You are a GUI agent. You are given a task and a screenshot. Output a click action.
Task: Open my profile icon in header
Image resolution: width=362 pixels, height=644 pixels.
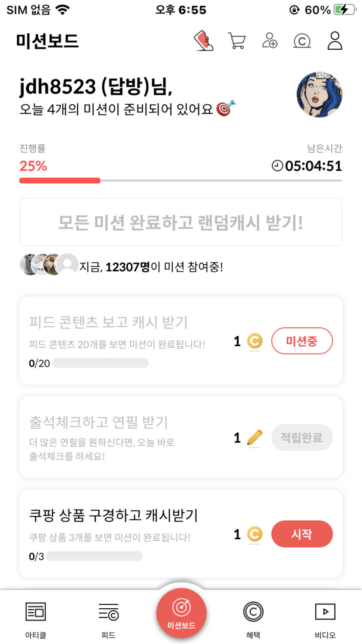[x=335, y=41]
